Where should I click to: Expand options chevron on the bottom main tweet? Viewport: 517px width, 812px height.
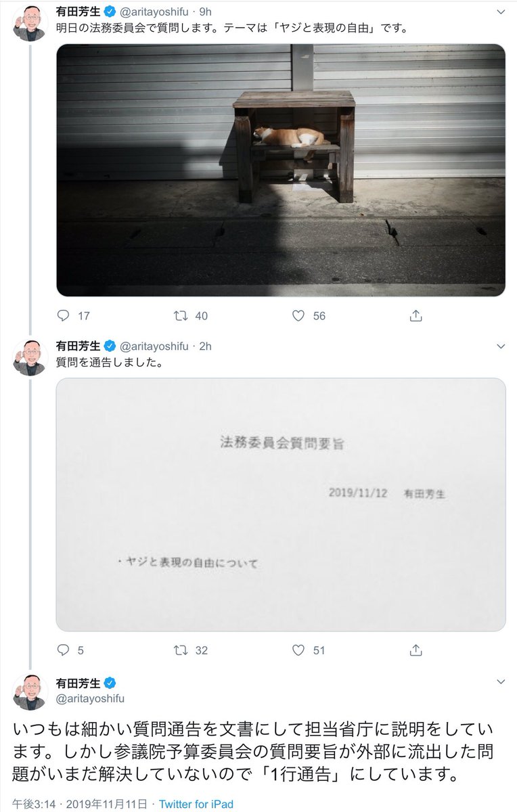(500, 681)
